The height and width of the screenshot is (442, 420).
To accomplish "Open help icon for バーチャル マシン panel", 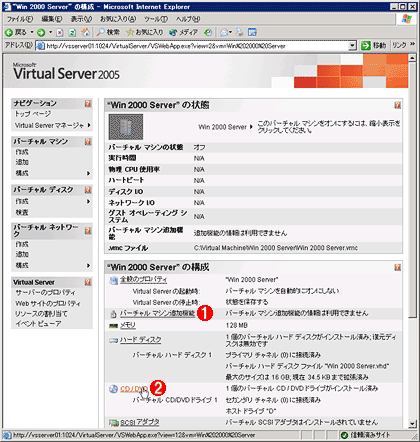I will click(88, 142).
